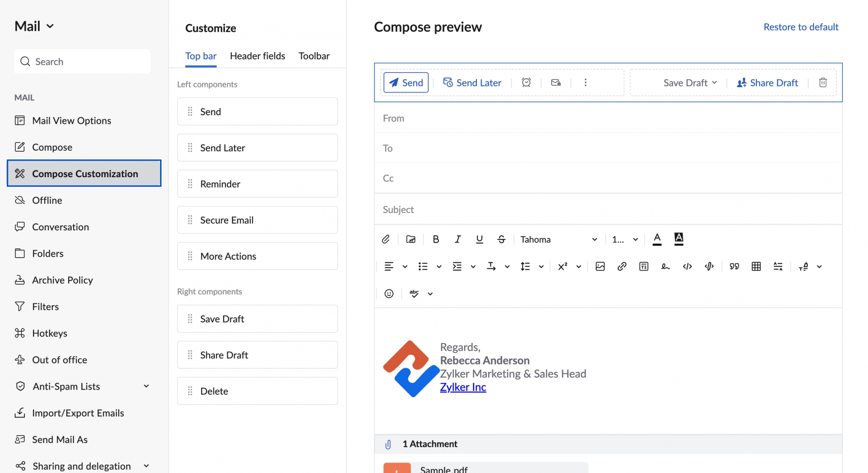Click the insert image icon in toolbar

coord(599,266)
